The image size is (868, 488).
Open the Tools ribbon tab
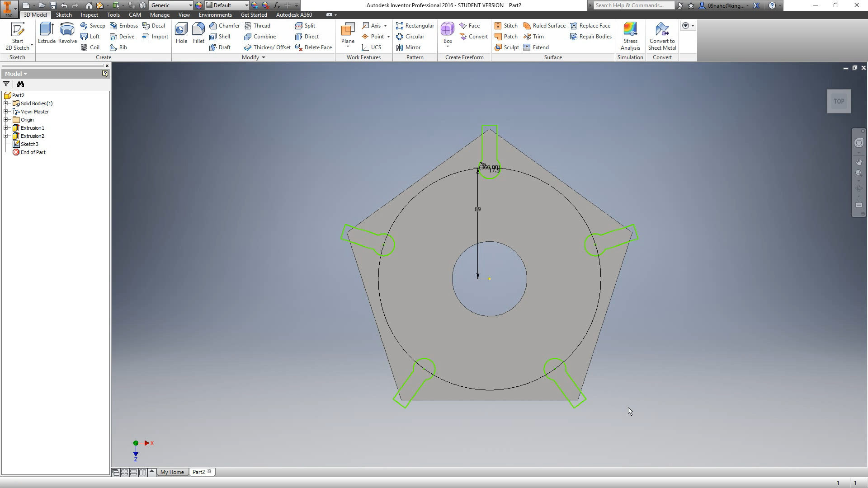point(113,15)
